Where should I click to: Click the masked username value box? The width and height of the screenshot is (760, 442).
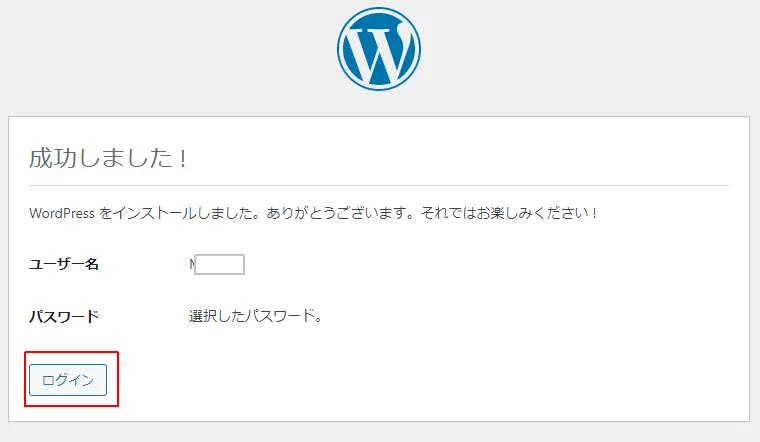click(x=220, y=265)
